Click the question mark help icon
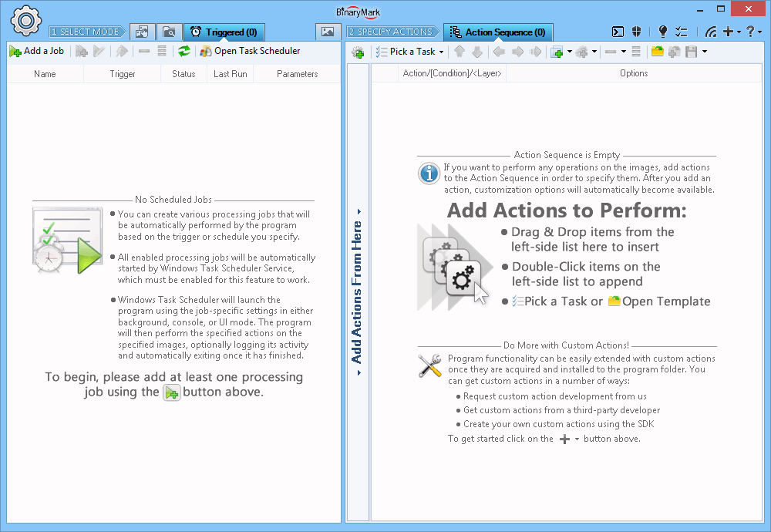771x532 pixels. coord(750,32)
